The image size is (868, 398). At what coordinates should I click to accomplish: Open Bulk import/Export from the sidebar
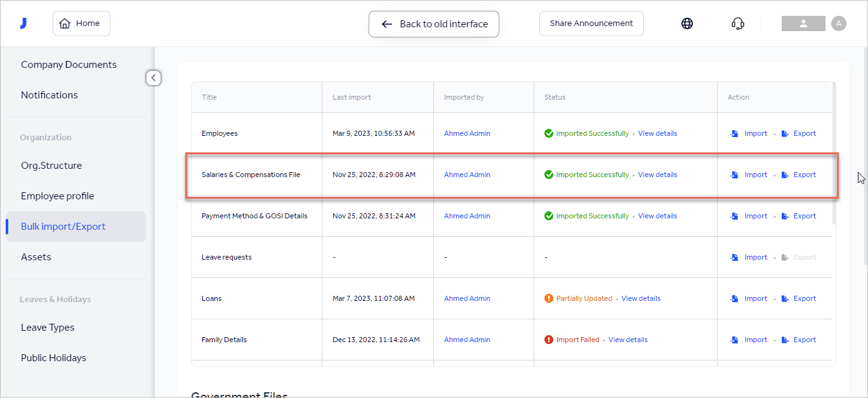coord(63,226)
